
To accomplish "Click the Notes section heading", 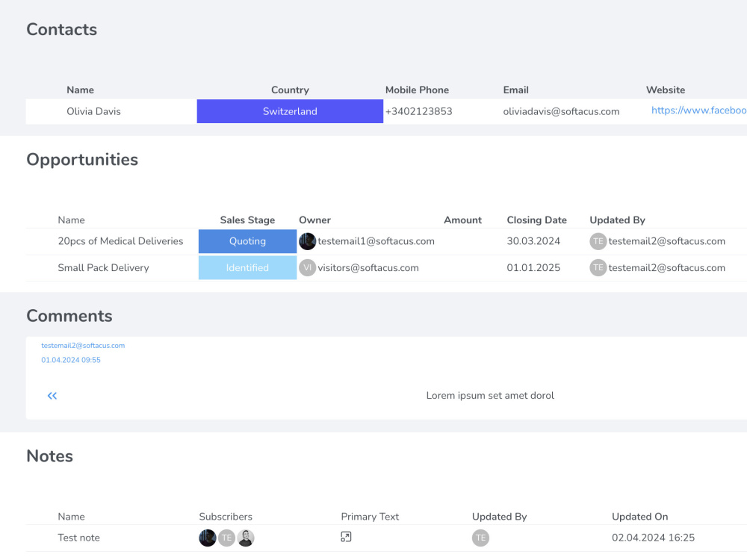I will pos(50,456).
